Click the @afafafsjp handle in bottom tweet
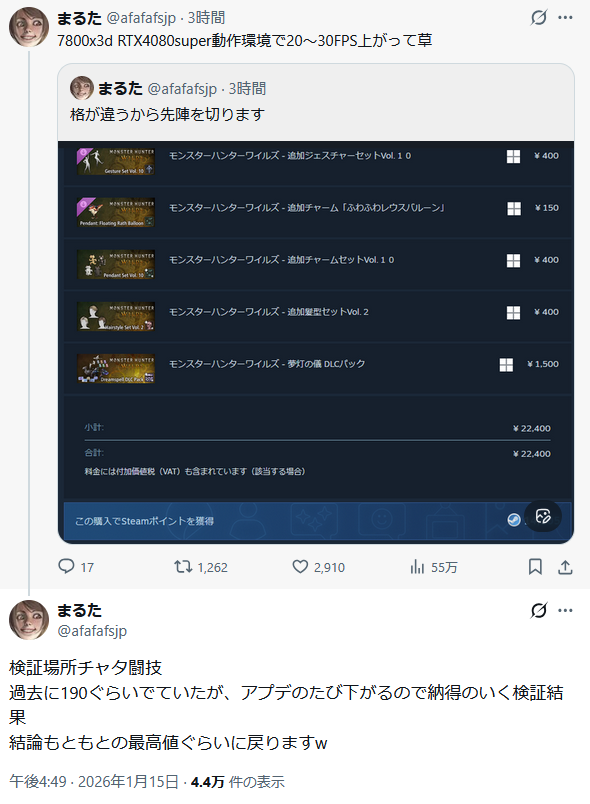Viewport: 590px width, 804px height. click(92, 631)
